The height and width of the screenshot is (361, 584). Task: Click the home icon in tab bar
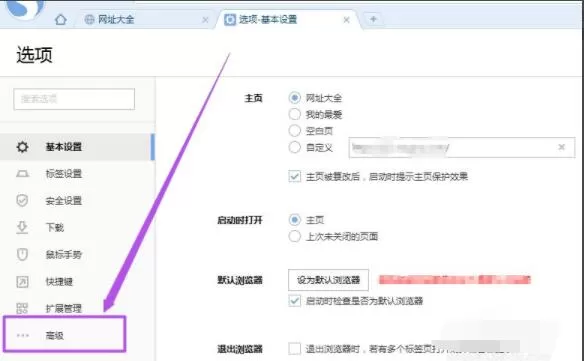coord(61,19)
